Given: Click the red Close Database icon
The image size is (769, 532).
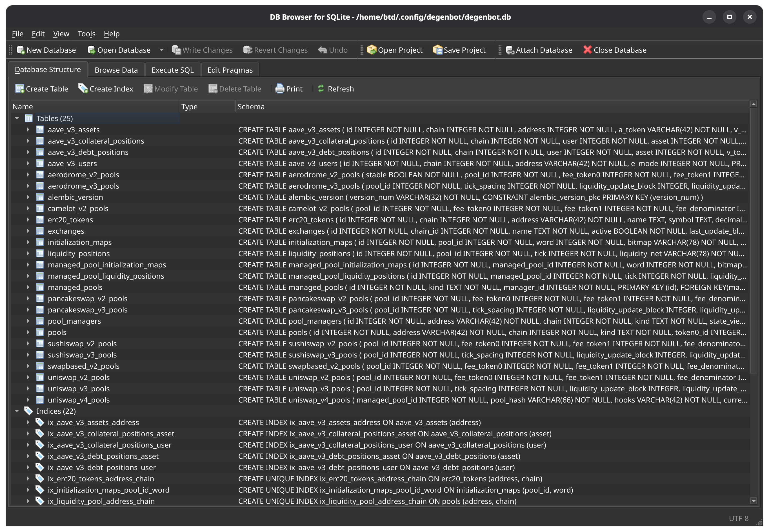Looking at the screenshot, I should click(587, 50).
